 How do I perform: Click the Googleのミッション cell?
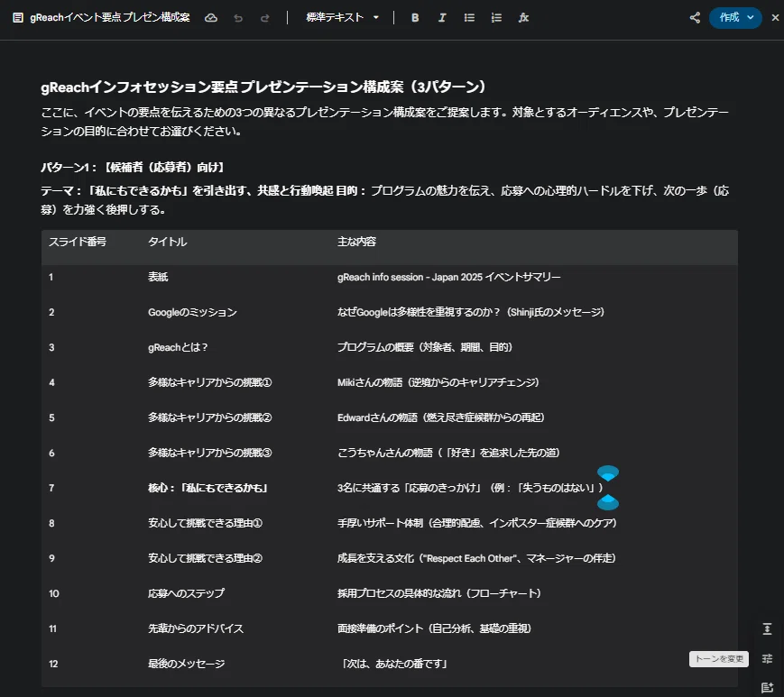click(x=192, y=312)
